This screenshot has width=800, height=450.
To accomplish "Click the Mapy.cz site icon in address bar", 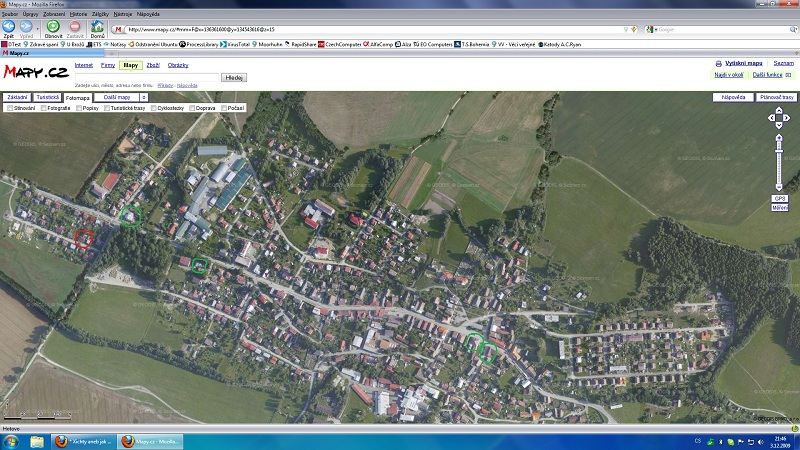I will pyautogui.click(x=118, y=30).
